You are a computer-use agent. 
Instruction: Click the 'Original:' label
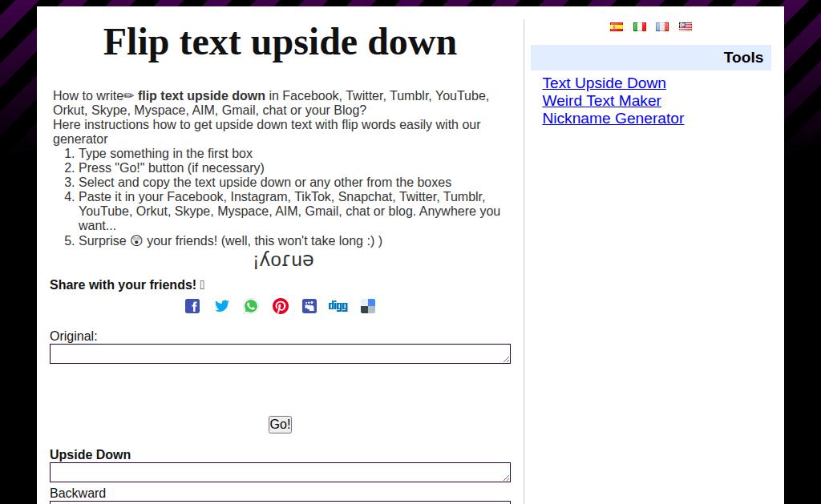point(74,336)
